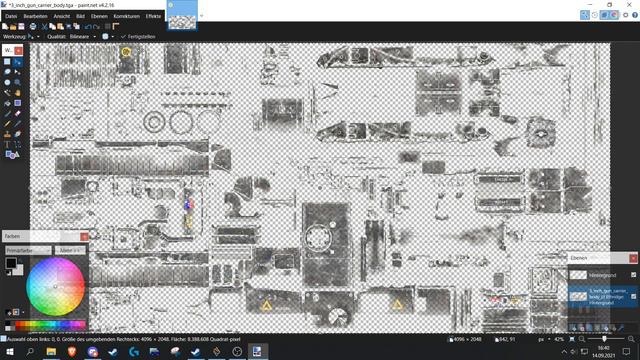This screenshot has width=640, height=360.
Task: Open the blend mode dropdown arrow
Action: click(x=112, y=37)
